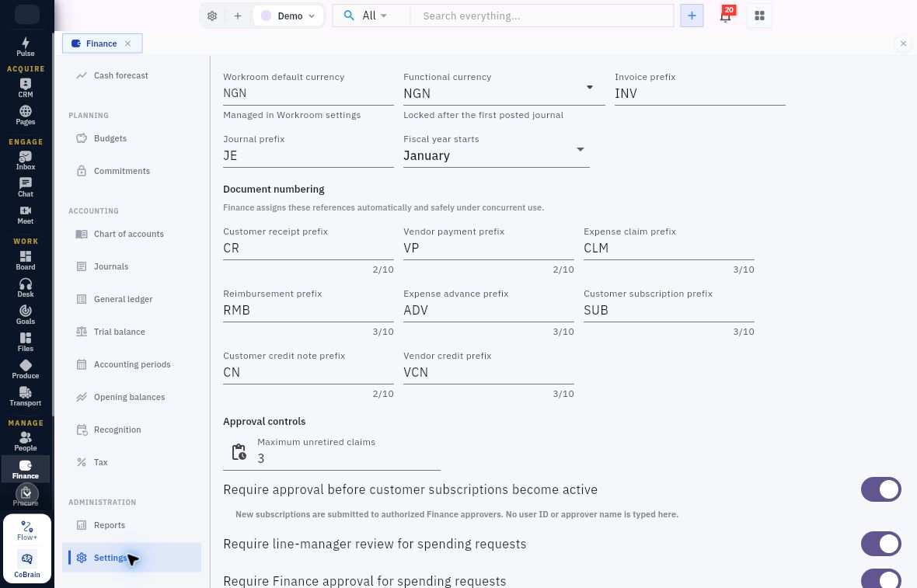Toggle line-manager review for spending requests
Image resolution: width=917 pixels, height=588 pixels.
click(x=880, y=545)
